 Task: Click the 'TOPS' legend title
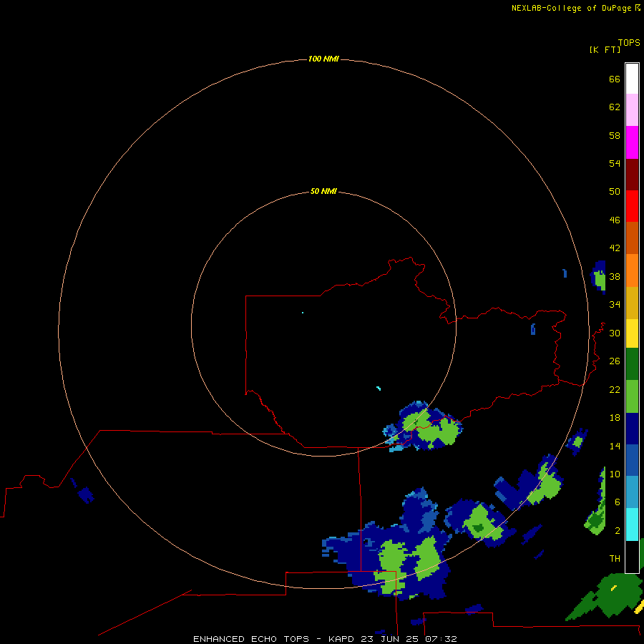[629, 43]
